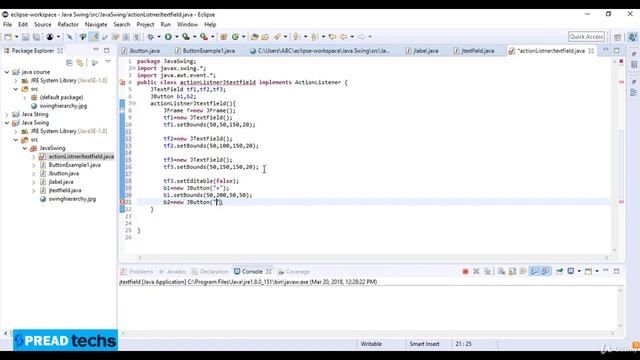640x360 pixels.
Task: Click the Java perspective icon at top right
Action: tap(632, 37)
